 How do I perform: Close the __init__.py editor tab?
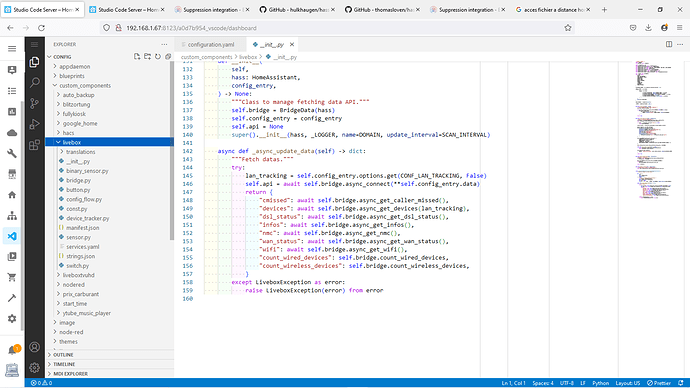point(292,44)
